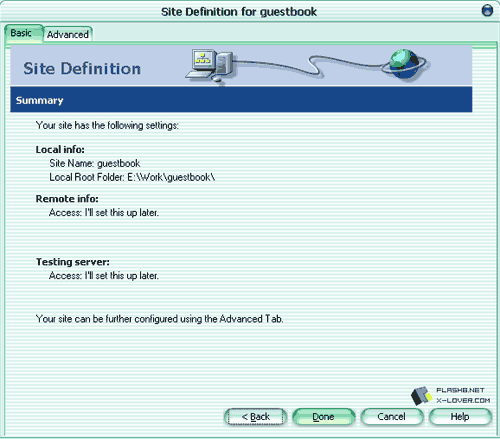Click the window title 'Site Definition for guestbook'
The width and height of the screenshot is (500, 439).
(x=239, y=12)
